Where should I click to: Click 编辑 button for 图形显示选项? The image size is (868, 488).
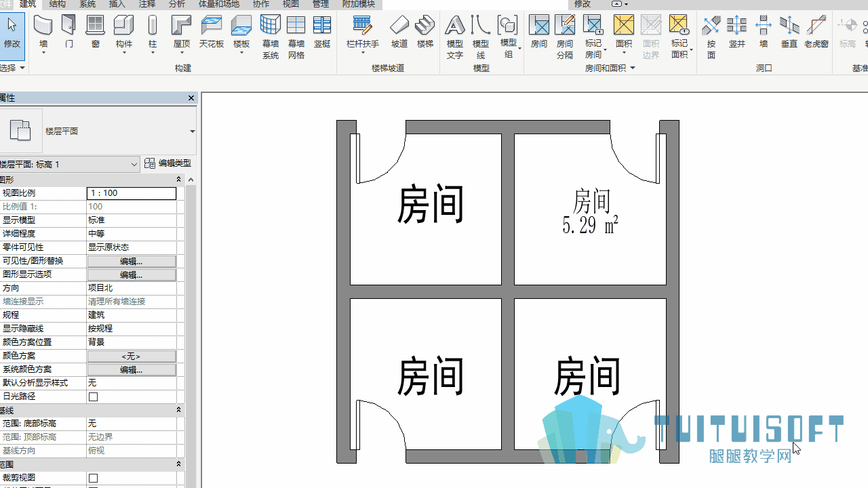pyautogui.click(x=132, y=274)
